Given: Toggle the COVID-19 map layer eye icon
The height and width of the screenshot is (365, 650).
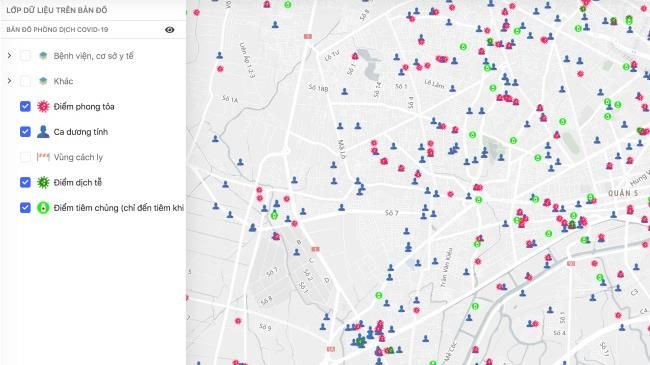Looking at the screenshot, I should point(170,29).
